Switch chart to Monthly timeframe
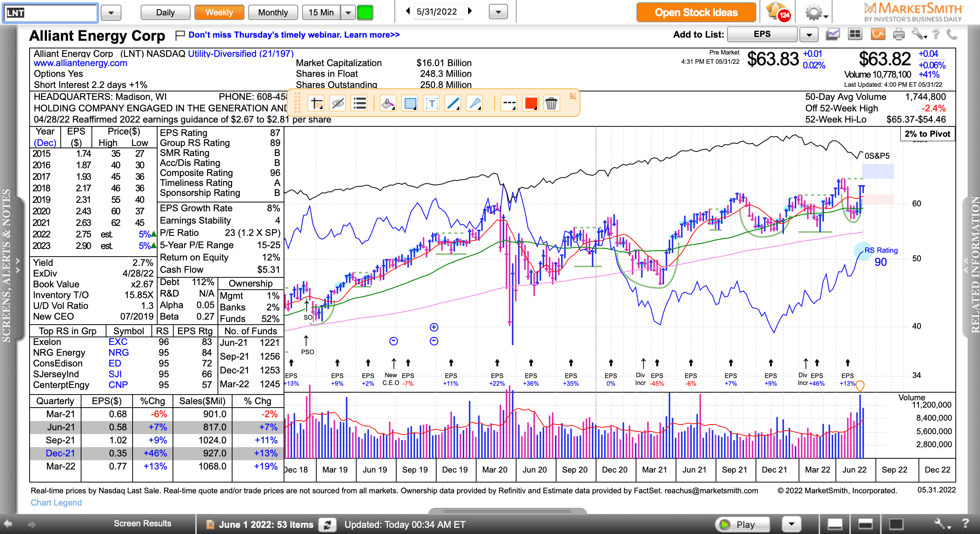Viewport: 980px width, 534px height. point(273,12)
